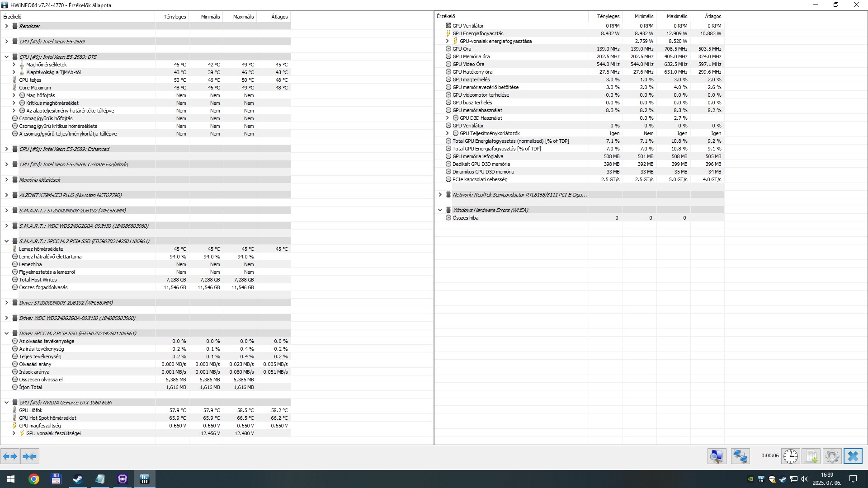Open the Windows Security tray icon
This screenshot has height=488, width=868.
pyautogui.click(x=772, y=479)
